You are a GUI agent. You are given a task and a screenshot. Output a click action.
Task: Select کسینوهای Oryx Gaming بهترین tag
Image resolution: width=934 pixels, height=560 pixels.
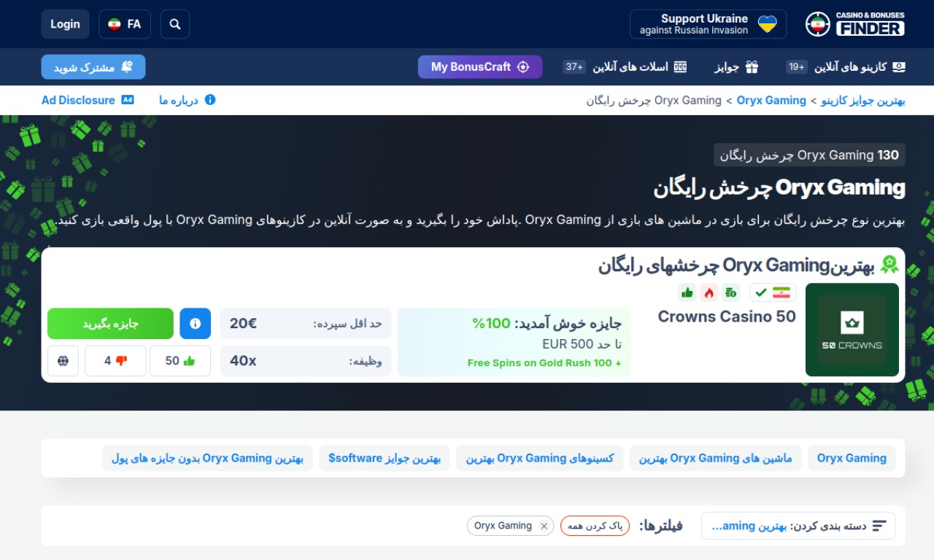coord(540,458)
